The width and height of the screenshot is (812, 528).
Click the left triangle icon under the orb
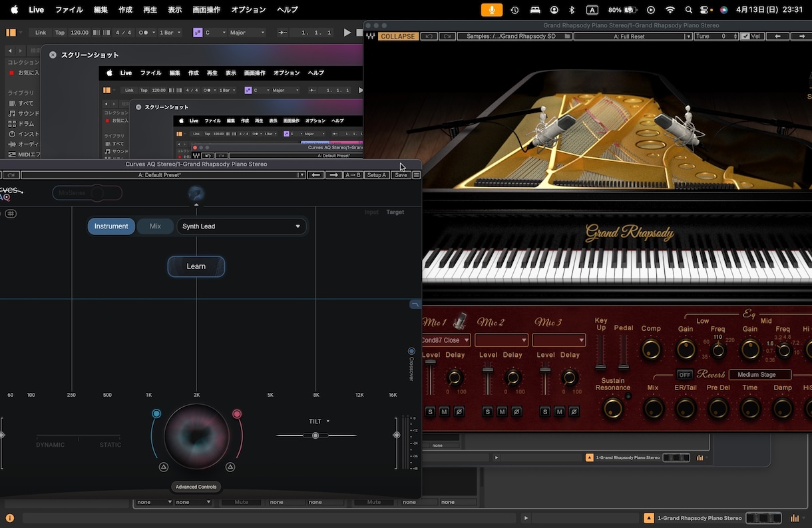point(164,467)
